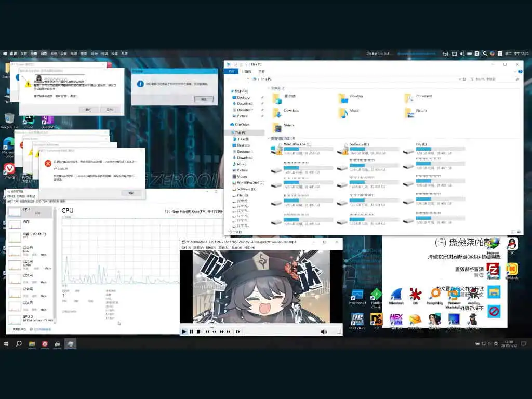
Task: Launch PSD V0.95 from the desktop
Action: (x=357, y=321)
